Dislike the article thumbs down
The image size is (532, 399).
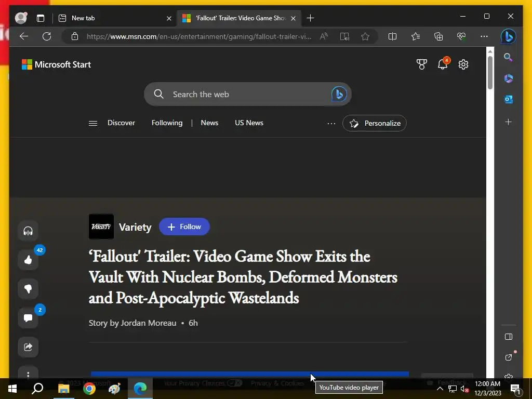click(28, 289)
